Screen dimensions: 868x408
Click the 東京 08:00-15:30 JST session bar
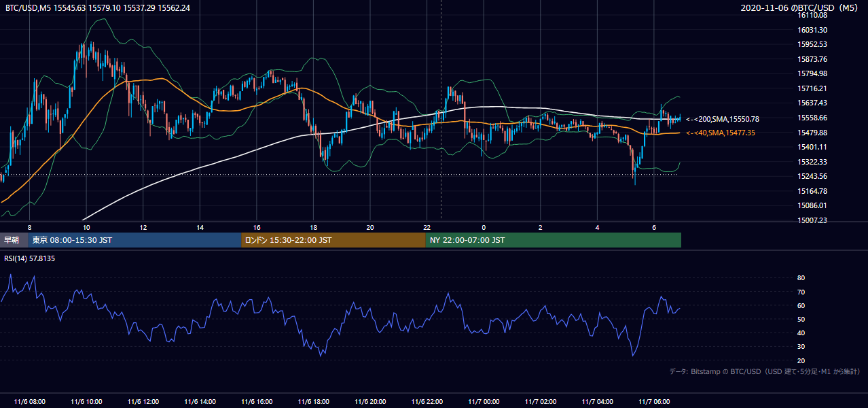pyautogui.click(x=134, y=240)
